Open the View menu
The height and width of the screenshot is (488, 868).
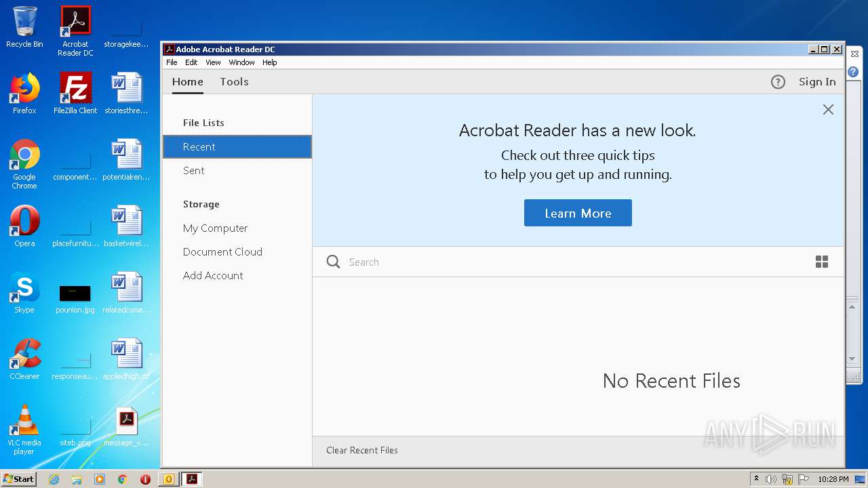[213, 62]
